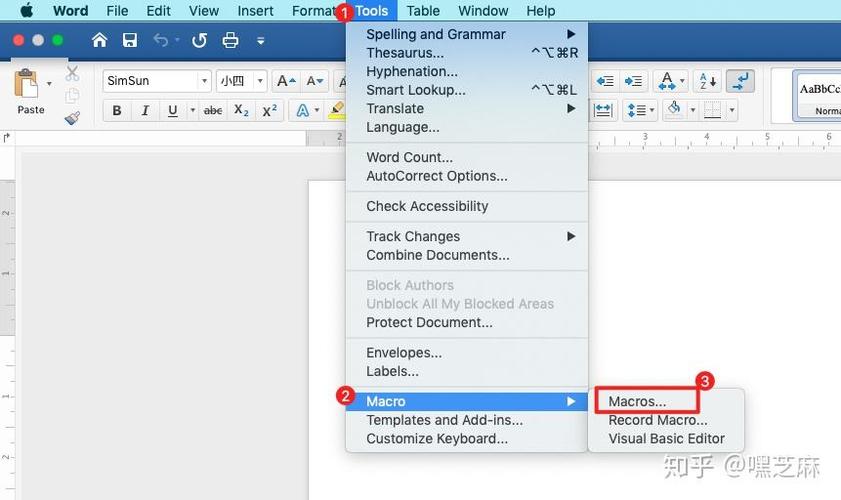Click the redo circular arrow icon
The height and width of the screenshot is (500, 841).
pos(200,40)
